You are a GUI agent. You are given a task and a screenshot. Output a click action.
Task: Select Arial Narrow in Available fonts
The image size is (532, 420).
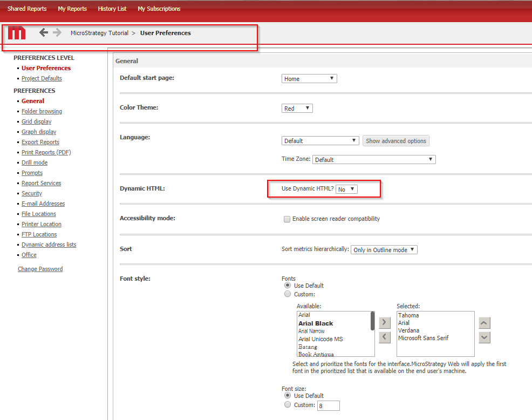click(311, 331)
